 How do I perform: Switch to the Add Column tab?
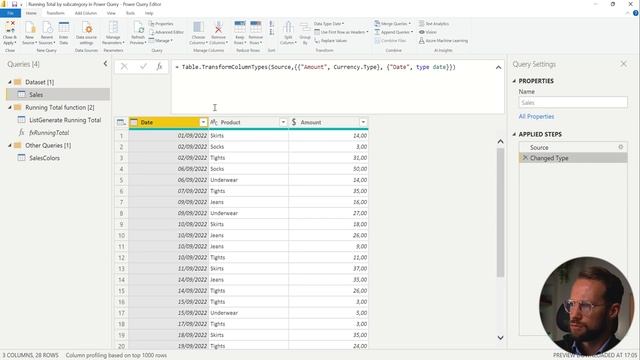(x=86, y=13)
